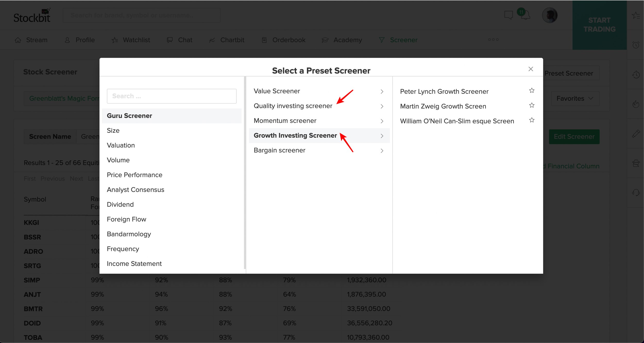Screen dimensions: 644x343
Task: Open the sidebar alarm clock icon
Action: point(636,45)
